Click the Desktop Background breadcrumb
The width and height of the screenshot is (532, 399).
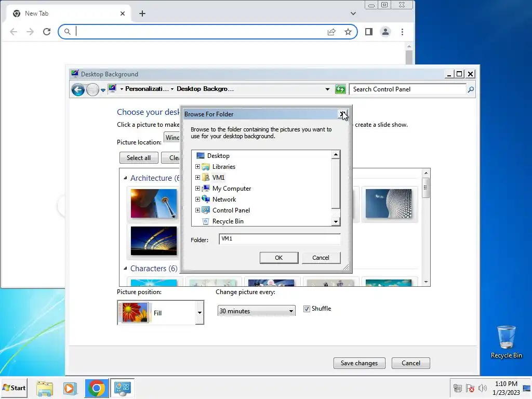(205, 89)
